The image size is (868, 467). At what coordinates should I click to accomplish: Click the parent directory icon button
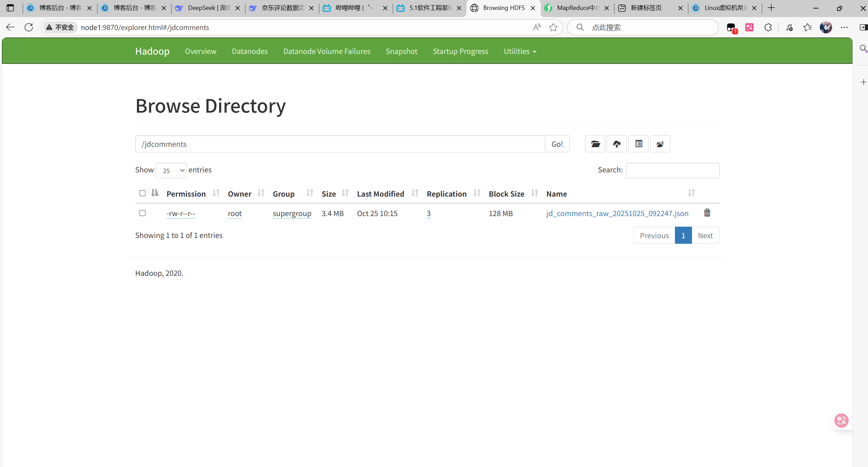(660, 144)
